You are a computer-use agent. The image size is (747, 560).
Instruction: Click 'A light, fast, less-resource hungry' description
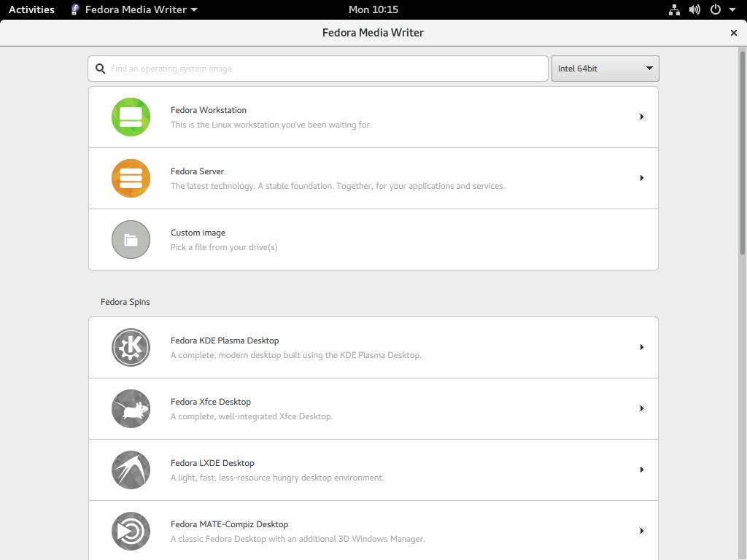277,478
